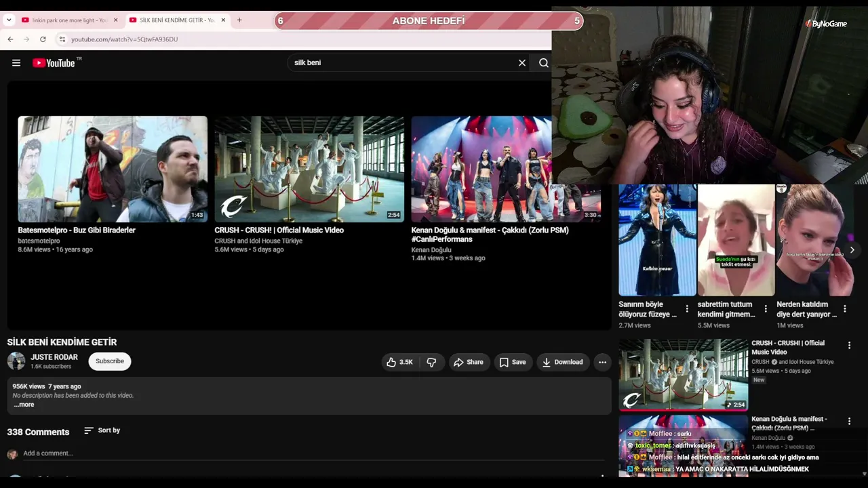Expand the description with '...more'
The image size is (868, 488).
24,405
